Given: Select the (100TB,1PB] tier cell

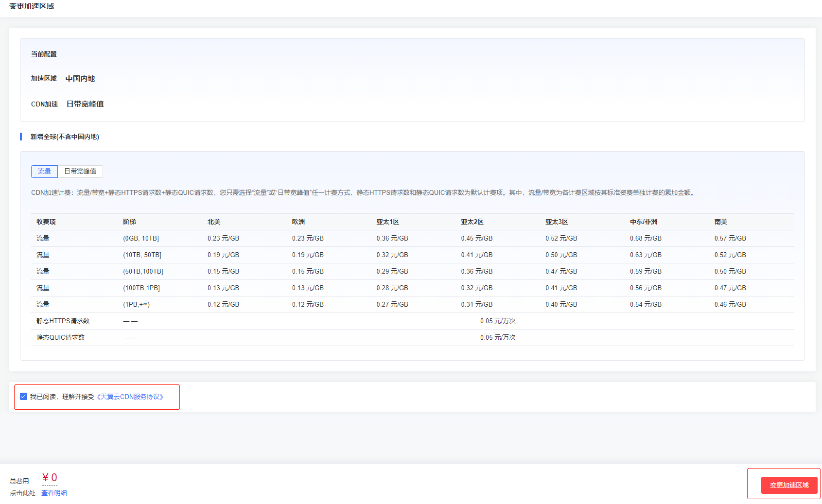Looking at the screenshot, I should pyautogui.click(x=141, y=288).
